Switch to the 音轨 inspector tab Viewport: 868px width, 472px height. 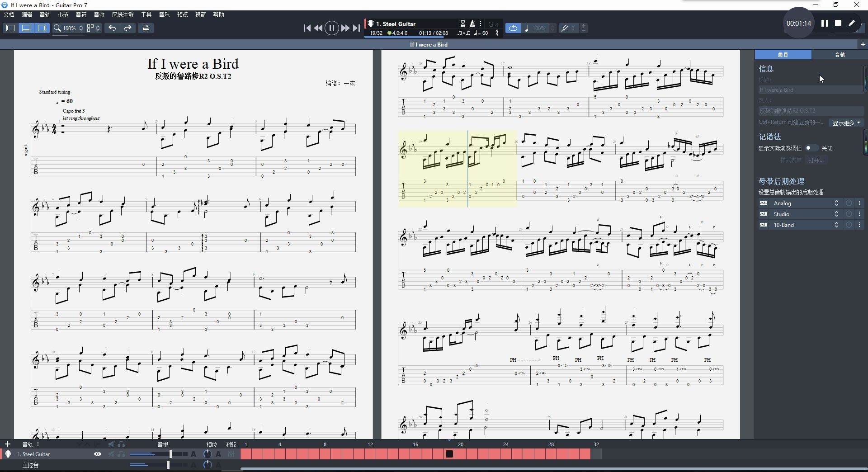coord(840,54)
